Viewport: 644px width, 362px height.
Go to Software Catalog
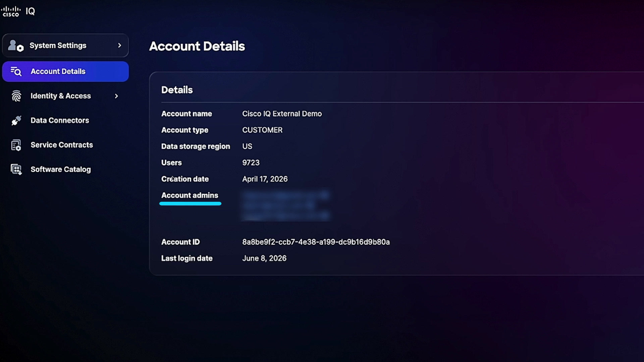(61, 169)
